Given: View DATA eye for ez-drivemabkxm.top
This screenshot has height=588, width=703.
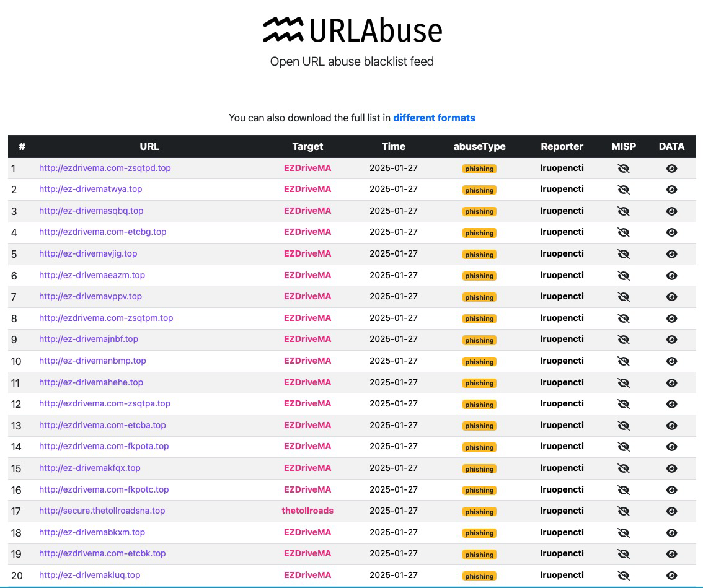Looking at the screenshot, I should pos(671,532).
